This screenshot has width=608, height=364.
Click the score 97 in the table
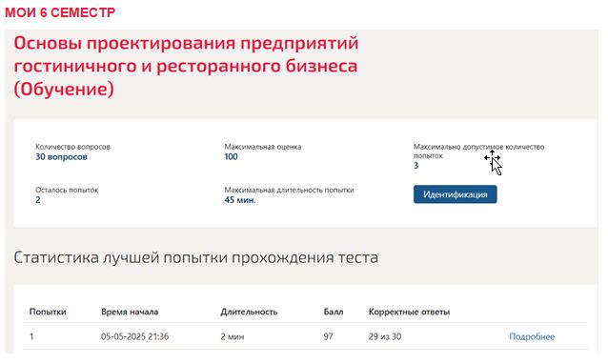point(329,336)
